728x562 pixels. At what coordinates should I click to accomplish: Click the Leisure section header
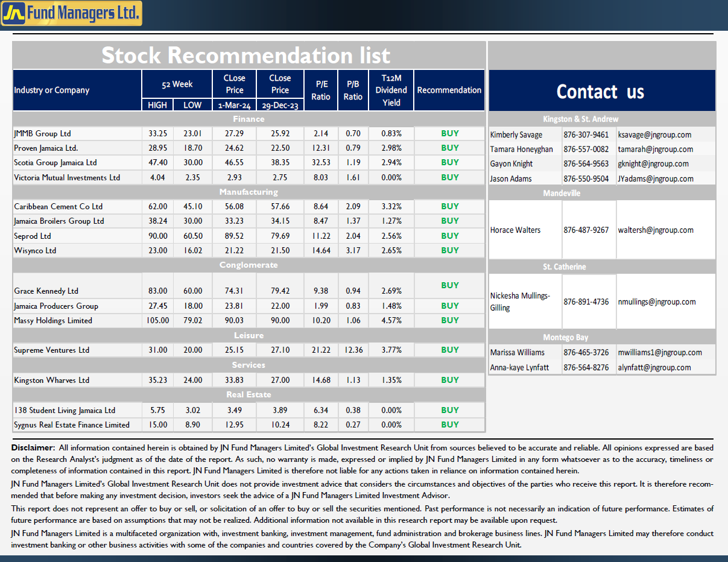(x=248, y=335)
